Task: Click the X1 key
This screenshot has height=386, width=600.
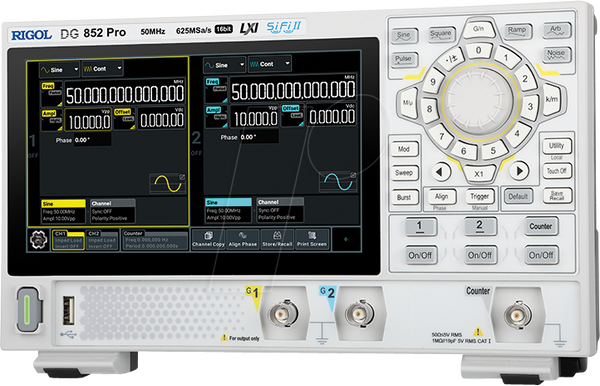Action: tap(479, 174)
